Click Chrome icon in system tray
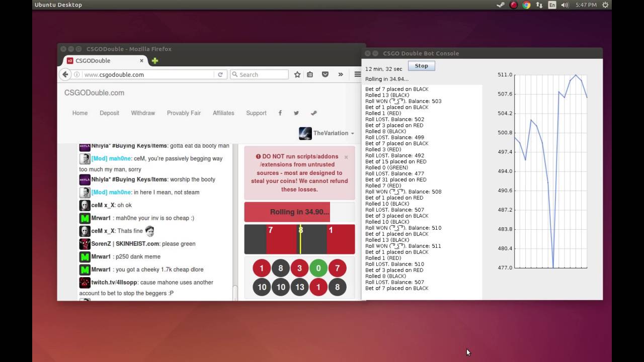This screenshot has height=362, width=644. click(x=526, y=5)
